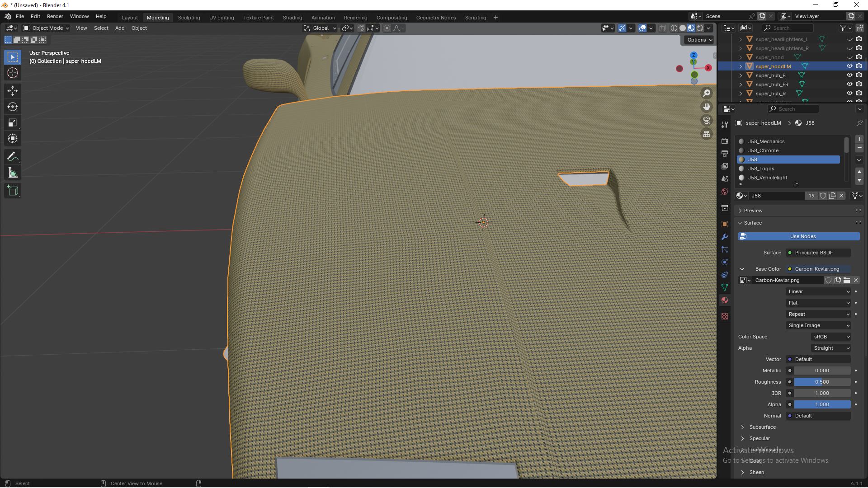Screen dimensions: 868x488
Task: Switch to the Shading workspace tab
Action: [x=292, y=18]
